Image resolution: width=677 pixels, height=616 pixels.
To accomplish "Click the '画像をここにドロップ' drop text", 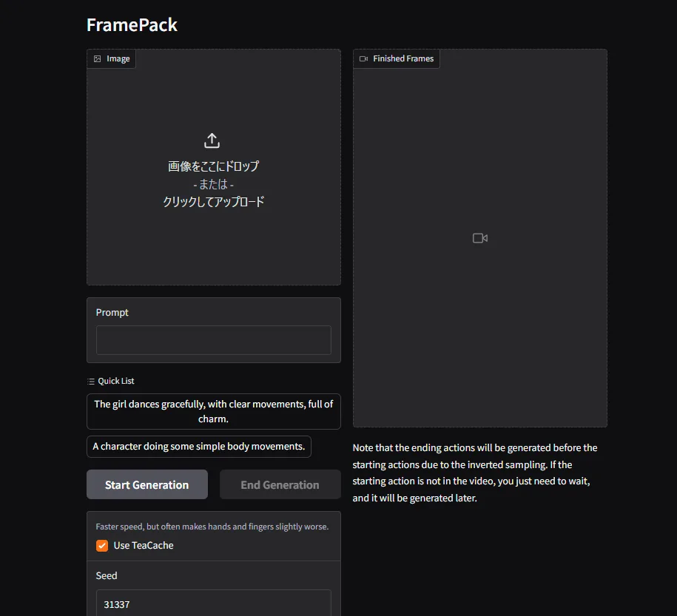I will 213,166.
